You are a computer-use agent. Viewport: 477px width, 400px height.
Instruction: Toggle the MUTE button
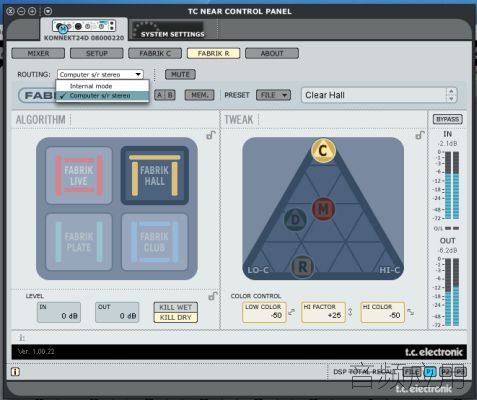tap(180, 74)
